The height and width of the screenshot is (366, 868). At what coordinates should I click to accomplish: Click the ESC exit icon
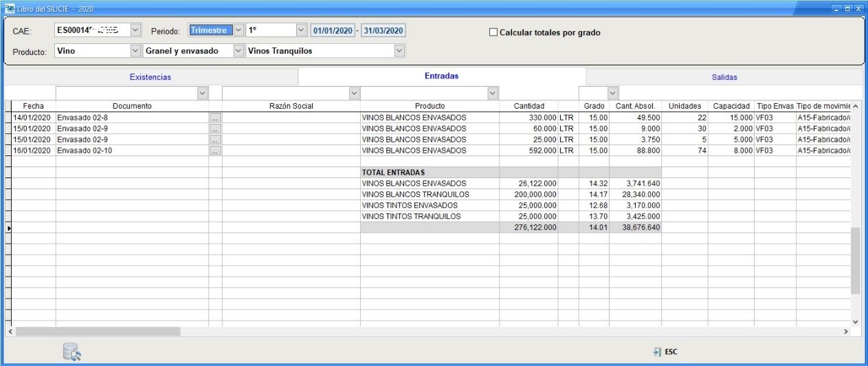658,352
